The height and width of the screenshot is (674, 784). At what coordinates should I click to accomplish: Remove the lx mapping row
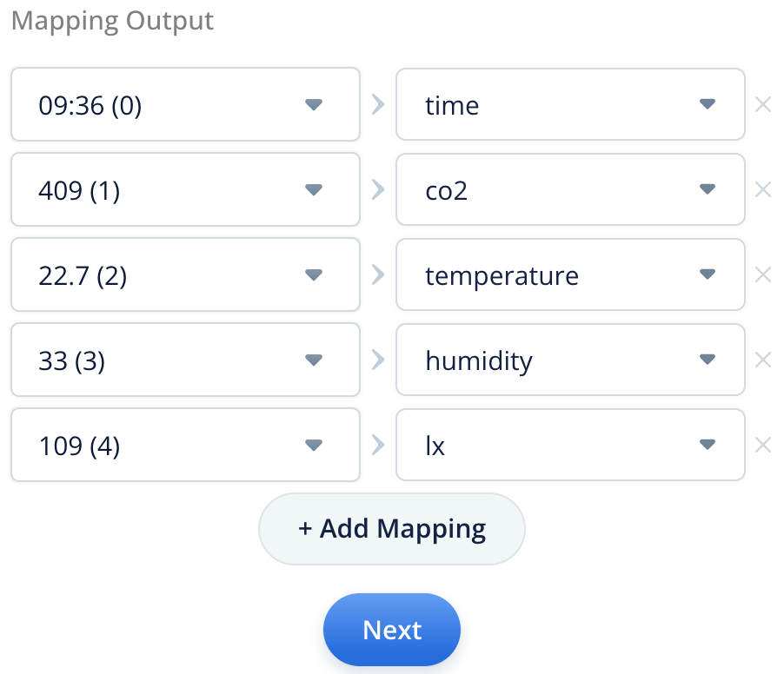(x=763, y=445)
